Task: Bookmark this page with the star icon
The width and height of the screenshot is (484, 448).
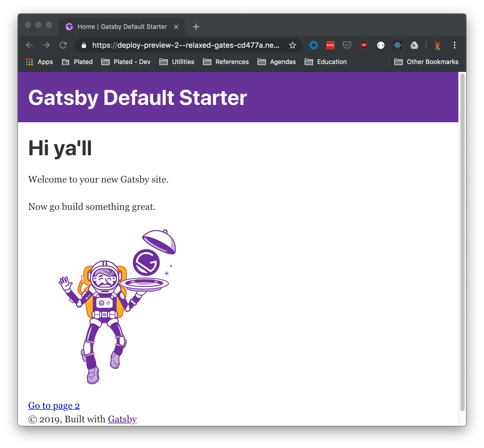Action: [x=293, y=45]
